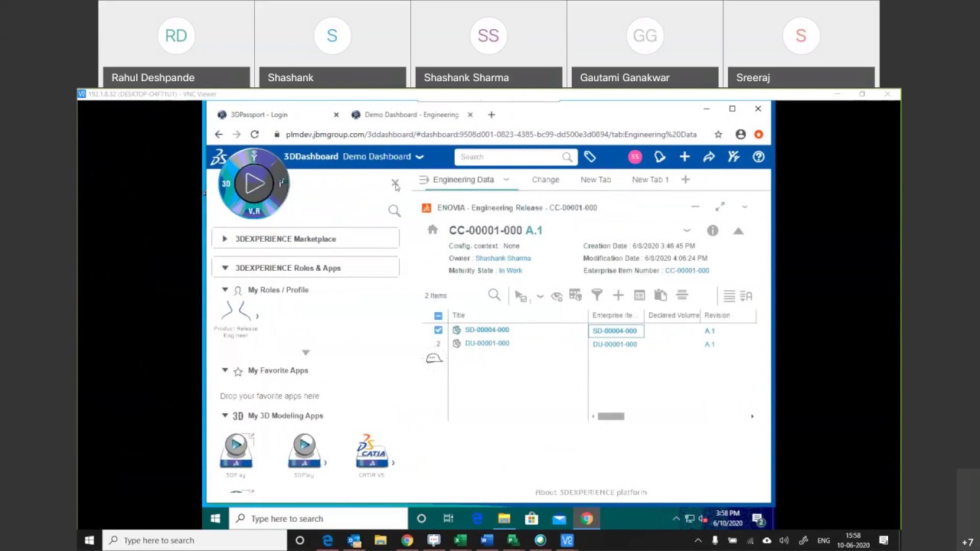Select the SD-00004-000 enterprise item cell
Image resolution: width=980 pixels, height=551 pixels.
pyautogui.click(x=616, y=331)
